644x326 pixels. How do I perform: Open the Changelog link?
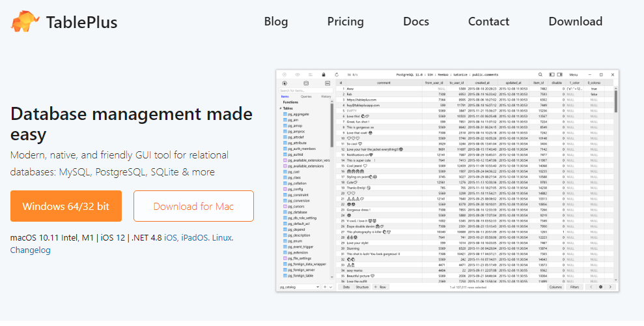[31, 250]
